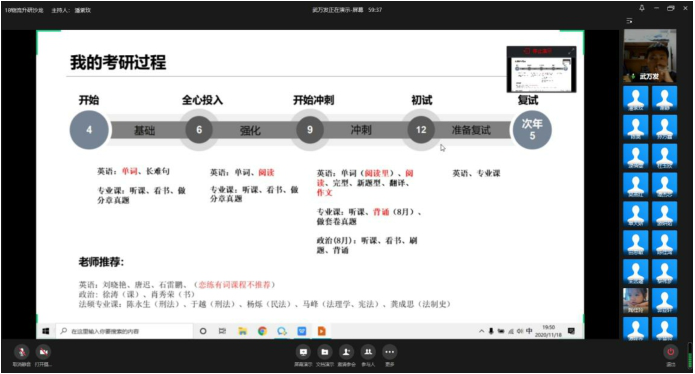This screenshot has width=695, height=374.
Task: Collapse the participant video sidebar
Action: point(629,21)
